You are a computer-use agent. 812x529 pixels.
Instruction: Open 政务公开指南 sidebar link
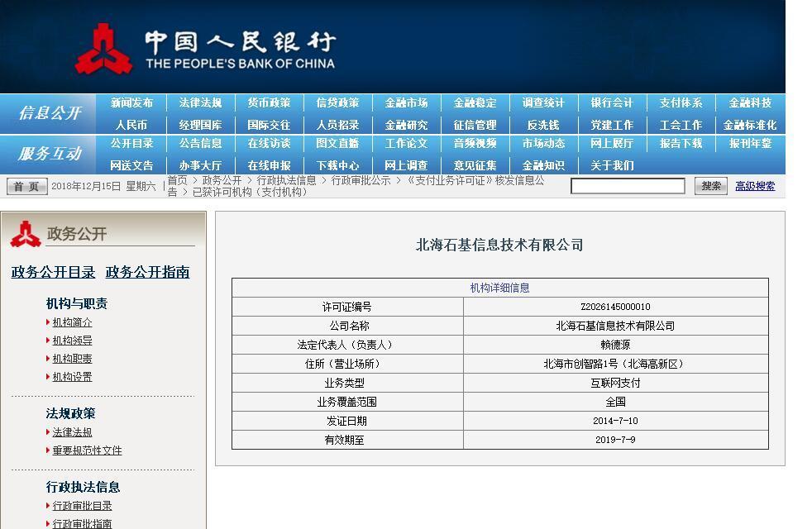pyautogui.click(x=147, y=272)
